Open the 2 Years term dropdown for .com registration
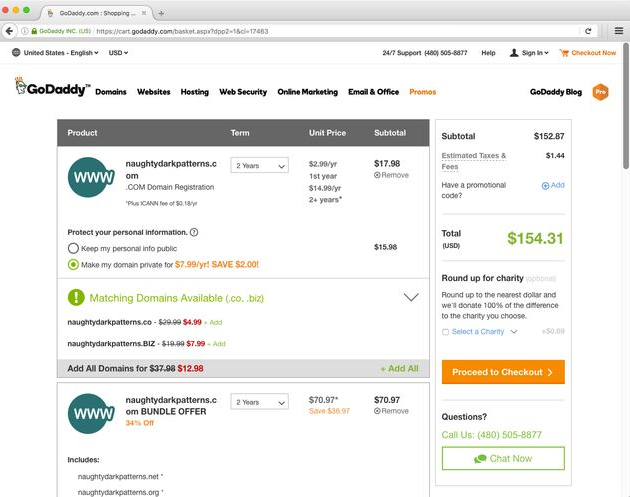630x497 pixels. (259, 166)
